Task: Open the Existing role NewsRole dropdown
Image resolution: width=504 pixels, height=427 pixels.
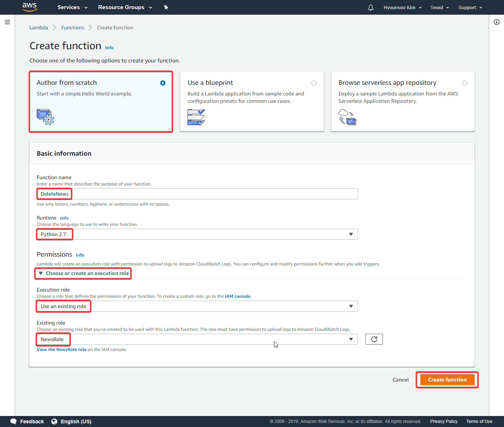Action: [197, 339]
